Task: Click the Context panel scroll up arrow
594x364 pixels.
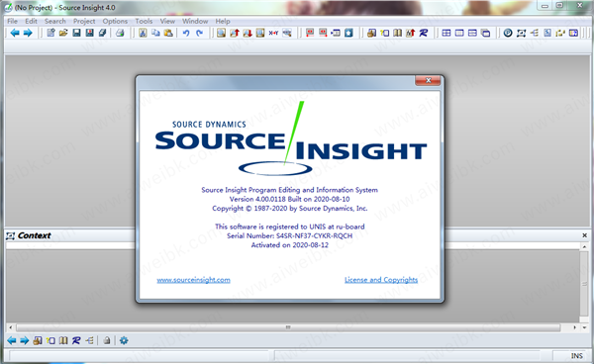Action: (584, 246)
